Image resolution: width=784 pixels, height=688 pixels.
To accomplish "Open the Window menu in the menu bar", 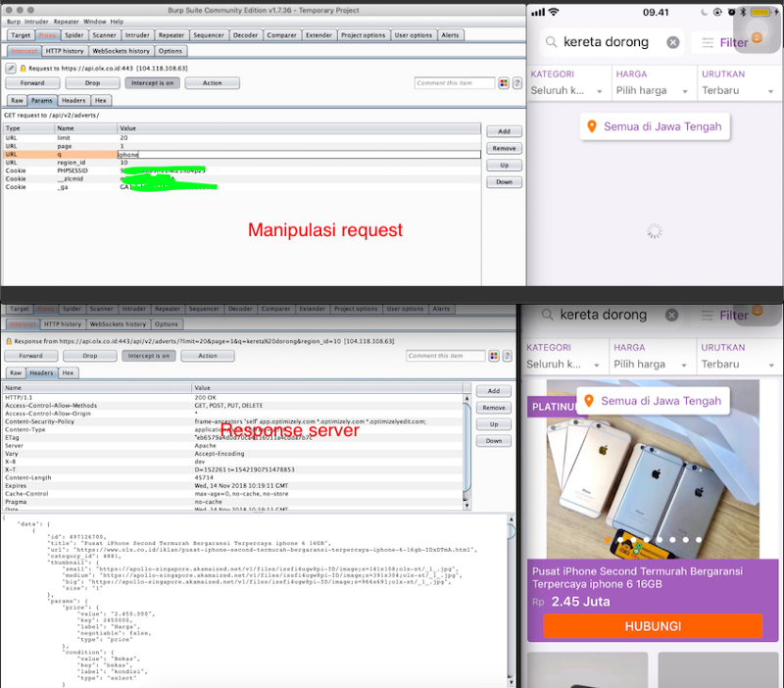I will click(x=94, y=22).
